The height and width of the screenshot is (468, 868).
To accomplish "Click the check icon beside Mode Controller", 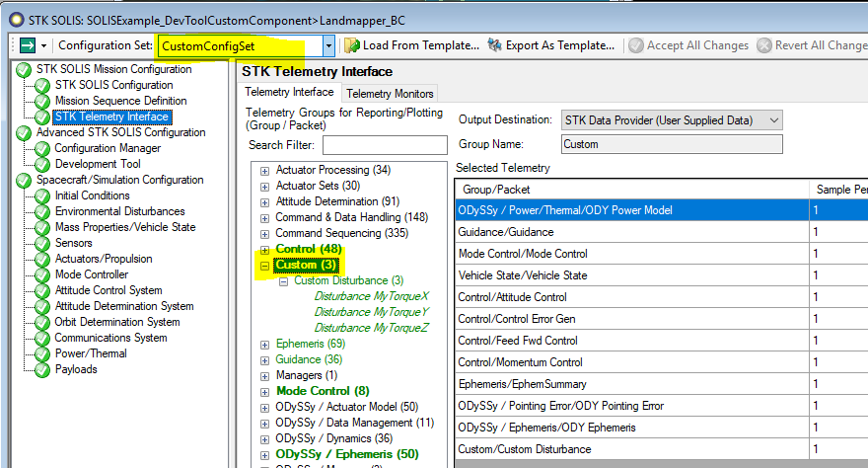I will [41, 274].
